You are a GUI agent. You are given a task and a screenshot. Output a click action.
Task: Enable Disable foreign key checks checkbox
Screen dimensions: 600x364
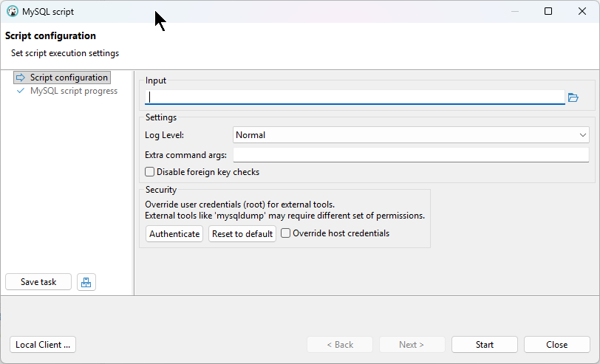150,172
